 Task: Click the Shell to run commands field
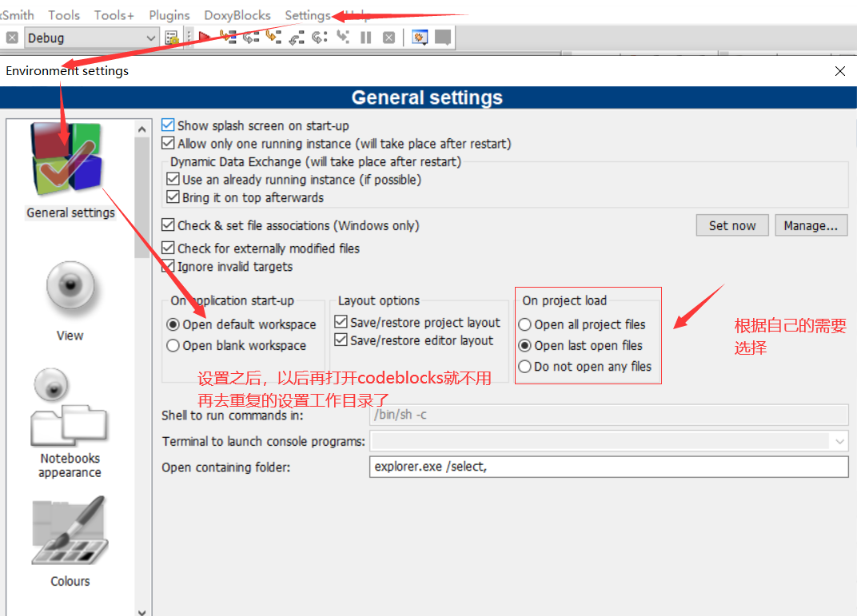pyautogui.click(x=609, y=415)
